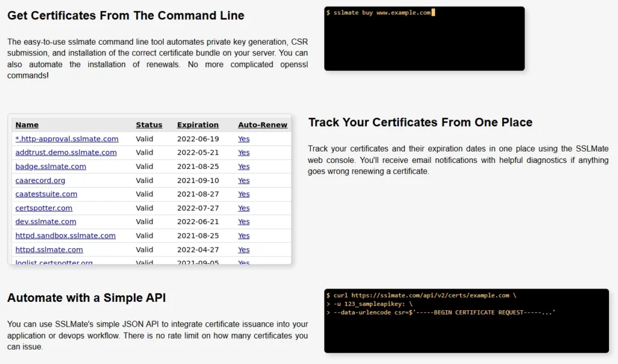Click Yes auto-renew for addtrust.demo.sslmate.com
This screenshot has height=364, width=618.
click(244, 152)
